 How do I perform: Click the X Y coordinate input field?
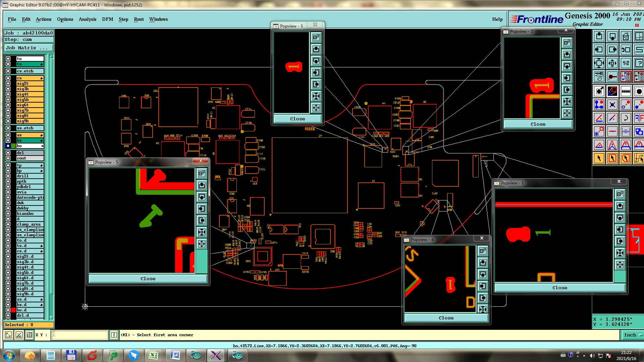pyautogui.click(x=79, y=335)
